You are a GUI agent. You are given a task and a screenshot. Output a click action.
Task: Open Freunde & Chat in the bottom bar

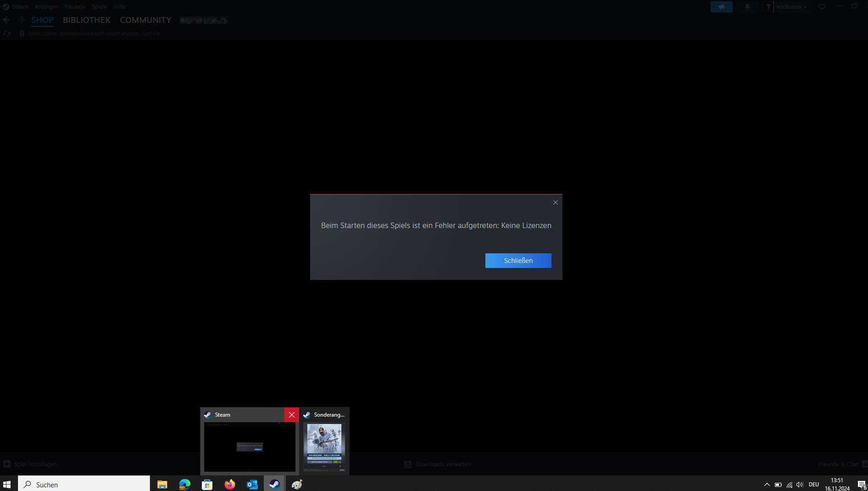[842, 464]
